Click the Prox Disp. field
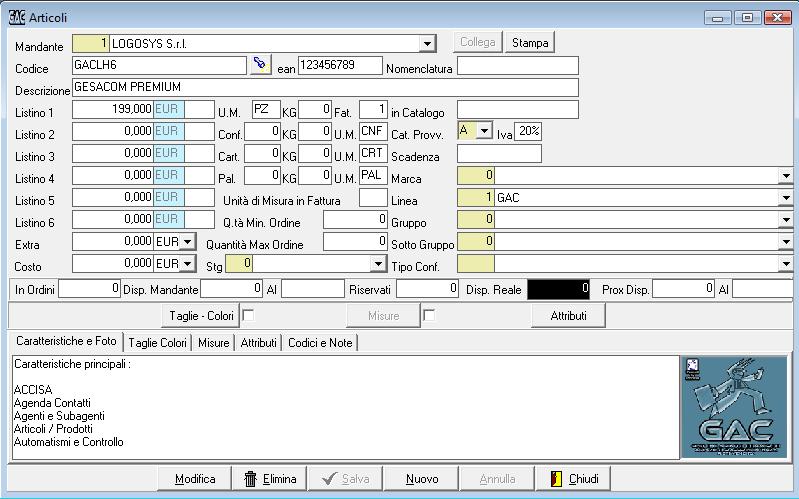 coord(683,289)
